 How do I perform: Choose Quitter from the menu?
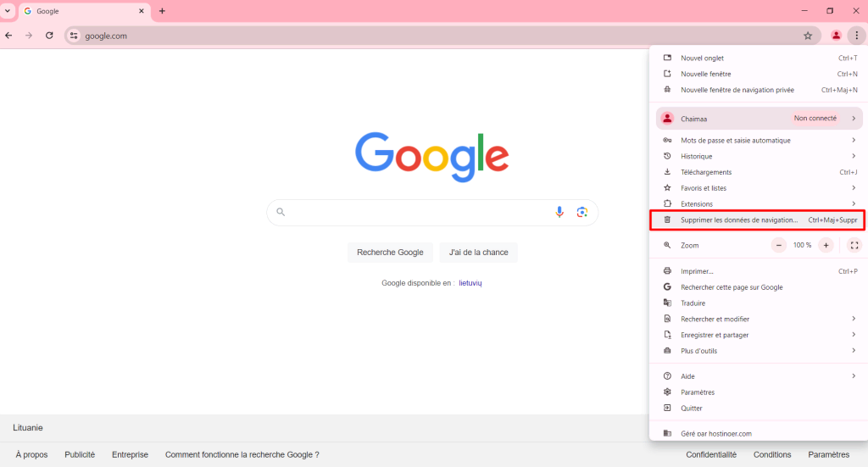[759, 409]
